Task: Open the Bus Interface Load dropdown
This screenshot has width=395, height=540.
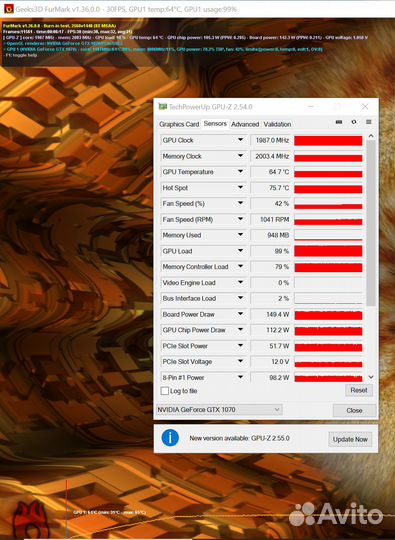Action: tap(240, 298)
